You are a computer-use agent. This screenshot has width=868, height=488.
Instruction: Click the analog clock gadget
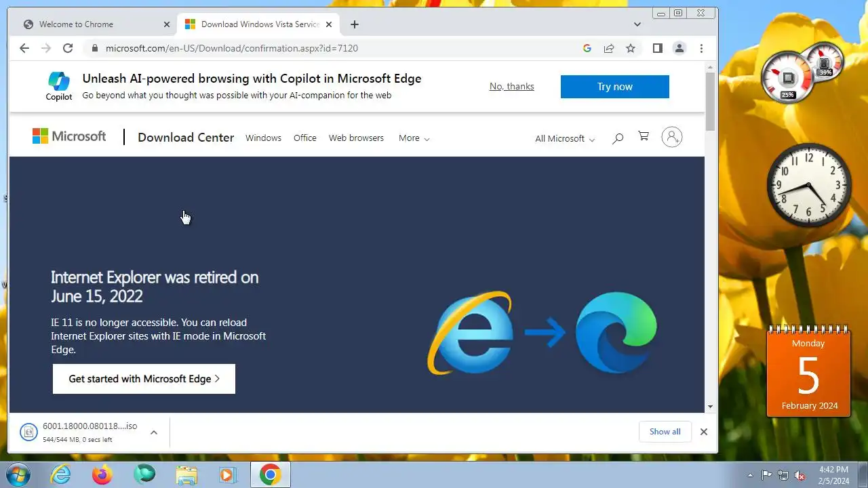pos(808,185)
